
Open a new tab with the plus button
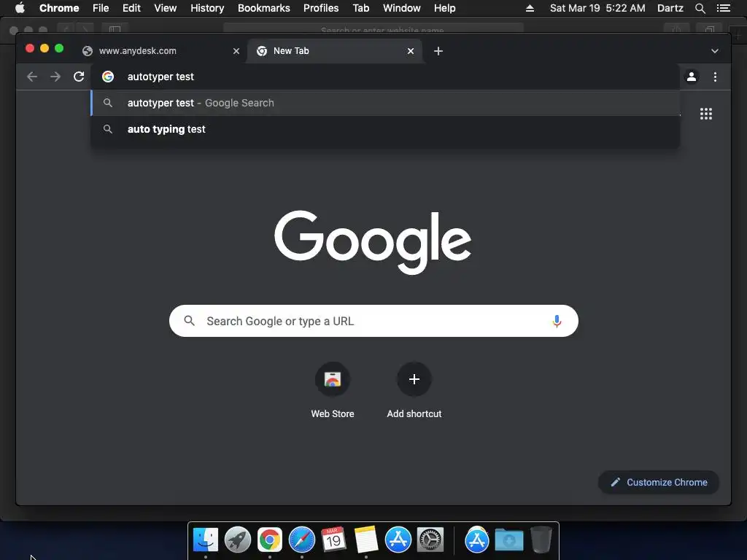point(438,51)
